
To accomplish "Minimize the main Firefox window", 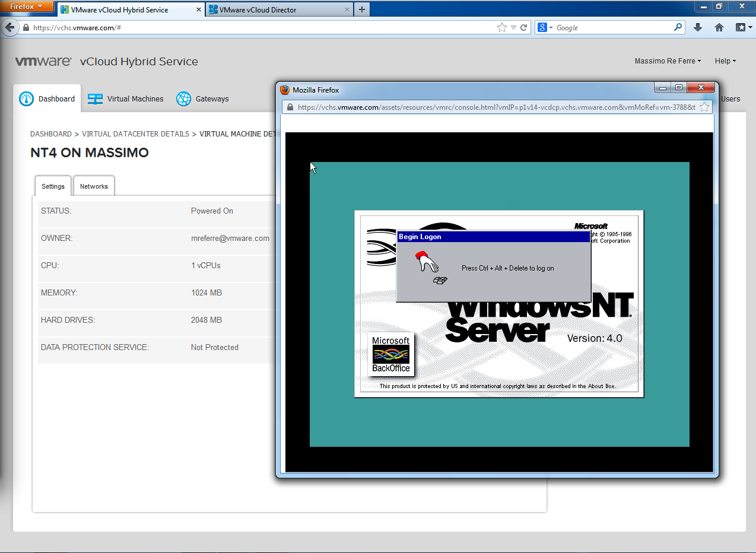I will click(x=704, y=6).
